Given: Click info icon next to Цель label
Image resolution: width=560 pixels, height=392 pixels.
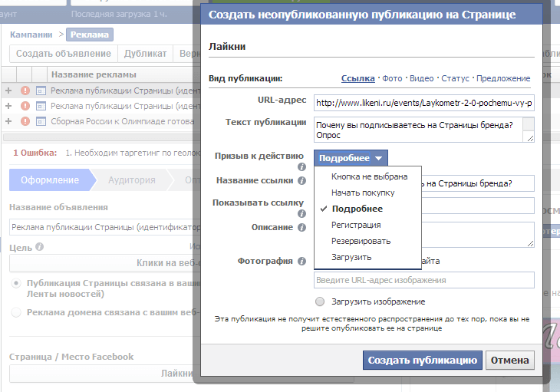Looking at the screenshot, I should pos(39,248).
